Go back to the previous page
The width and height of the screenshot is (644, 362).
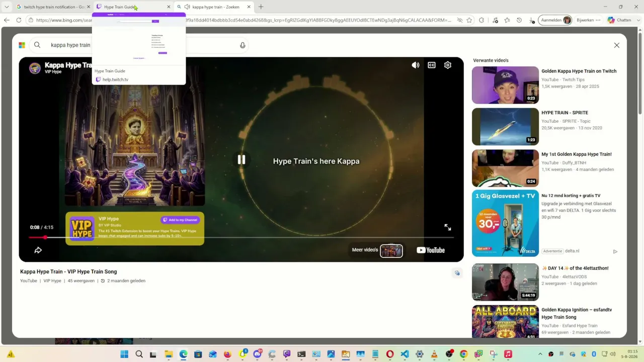coord(7,20)
